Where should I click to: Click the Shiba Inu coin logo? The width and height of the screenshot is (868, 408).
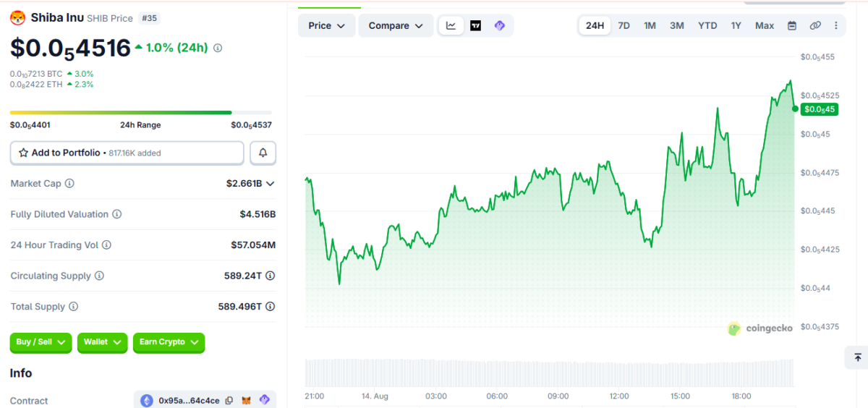pyautogui.click(x=17, y=17)
